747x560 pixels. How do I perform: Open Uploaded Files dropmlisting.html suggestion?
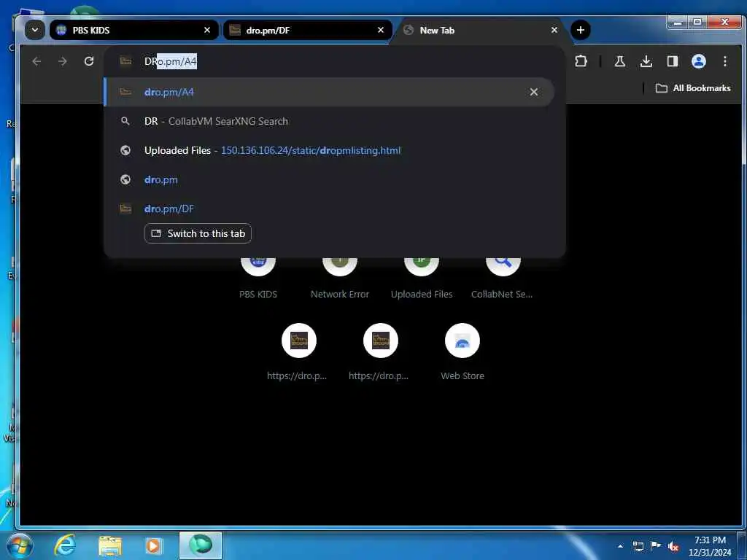tap(329, 150)
